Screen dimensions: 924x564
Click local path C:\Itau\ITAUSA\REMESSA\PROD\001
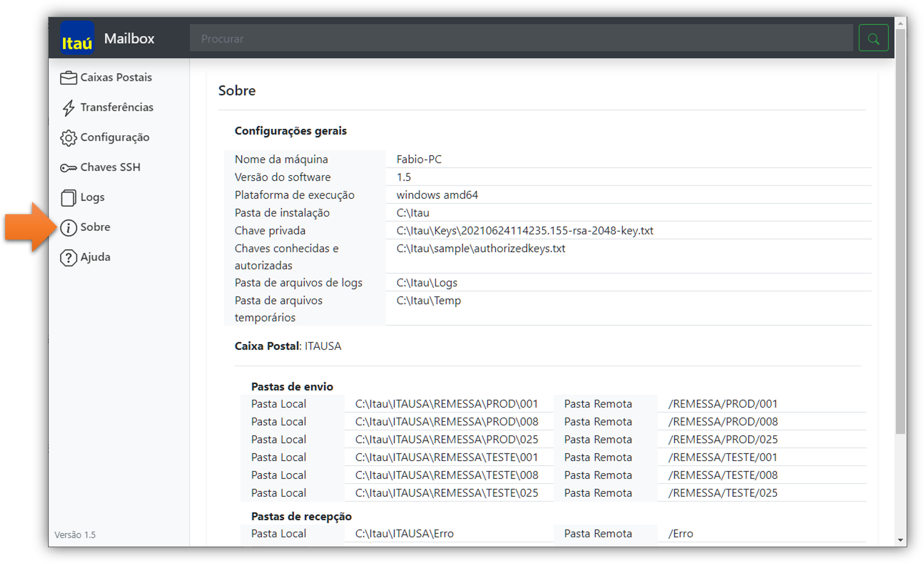click(x=446, y=404)
